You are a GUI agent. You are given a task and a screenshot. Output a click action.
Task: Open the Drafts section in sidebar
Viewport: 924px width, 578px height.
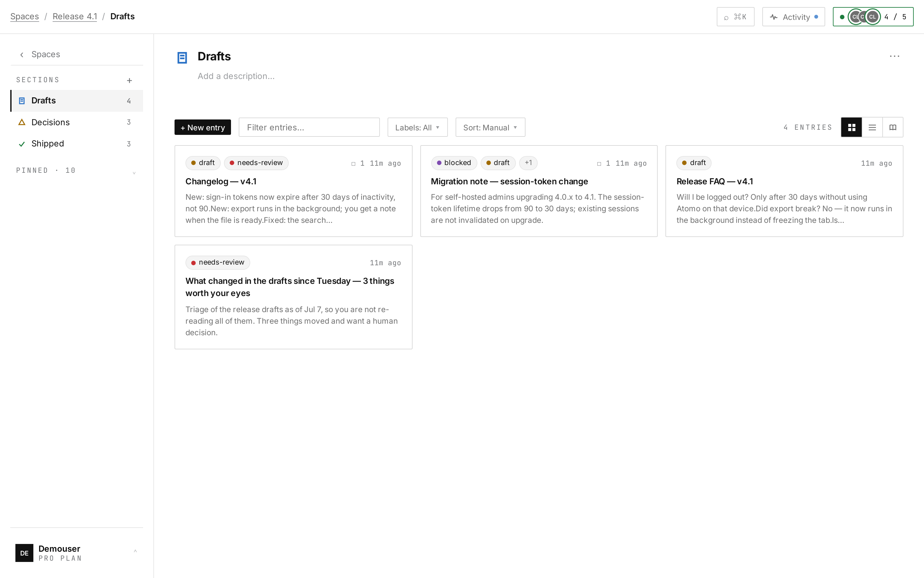[77, 101]
